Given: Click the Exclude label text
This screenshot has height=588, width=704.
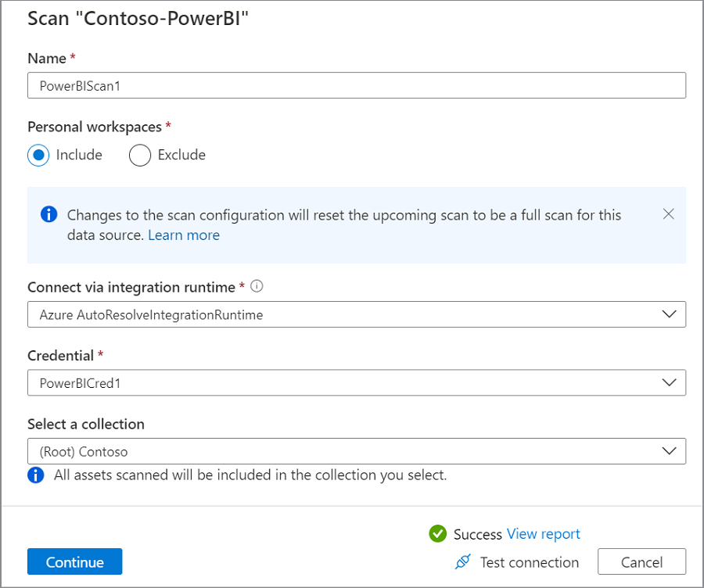Looking at the screenshot, I should [181, 155].
